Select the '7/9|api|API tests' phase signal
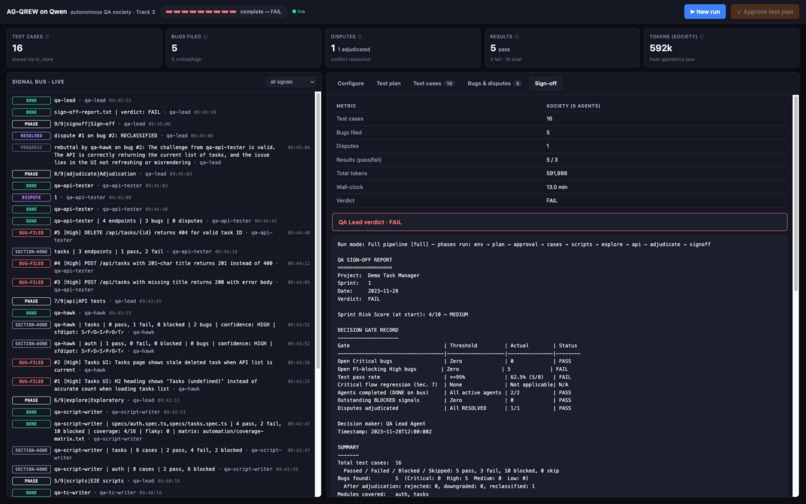806x504 pixels. (x=163, y=301)
